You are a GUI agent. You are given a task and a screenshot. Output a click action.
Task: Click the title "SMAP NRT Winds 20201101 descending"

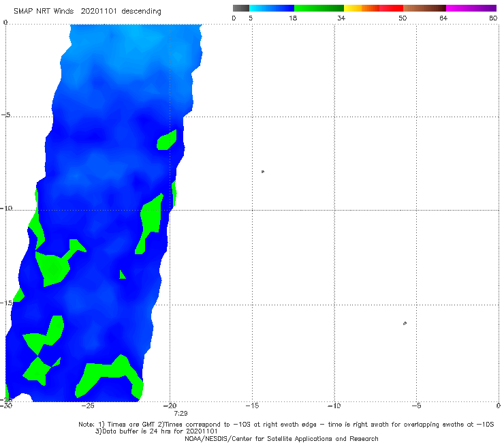coord(87,12)
